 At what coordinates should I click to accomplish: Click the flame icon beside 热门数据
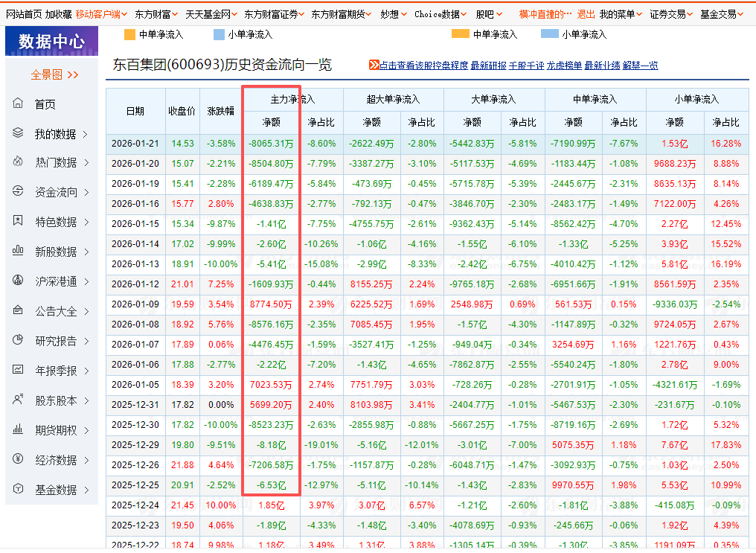tap(18, 162)
